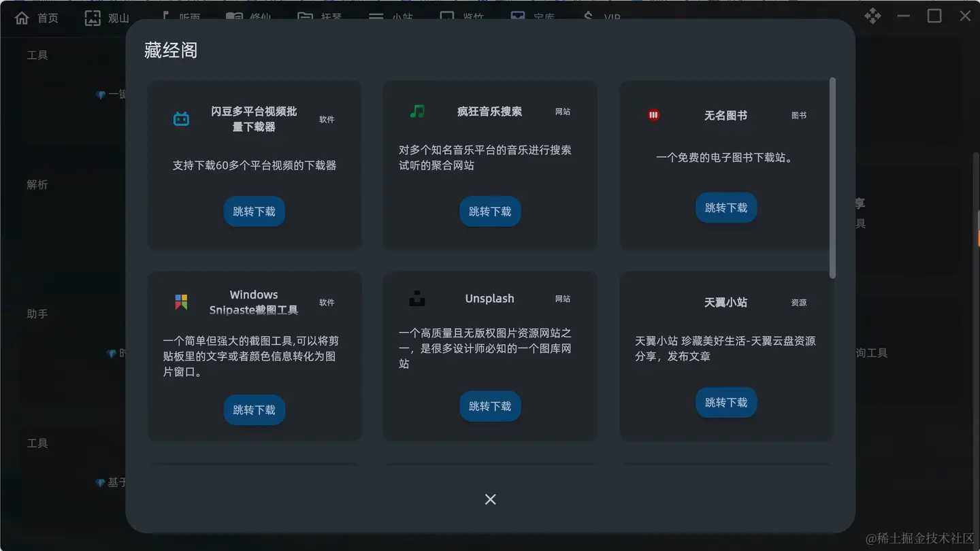
Task: Select the Unsplash card title
Action: pyautogui.click(x=490, y=299)
